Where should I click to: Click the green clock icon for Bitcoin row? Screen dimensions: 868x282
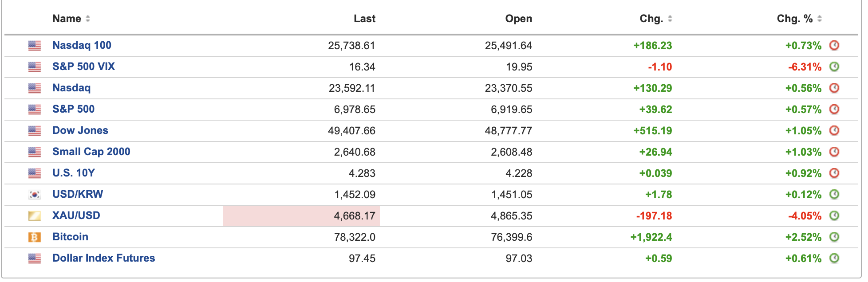[834, 237]
